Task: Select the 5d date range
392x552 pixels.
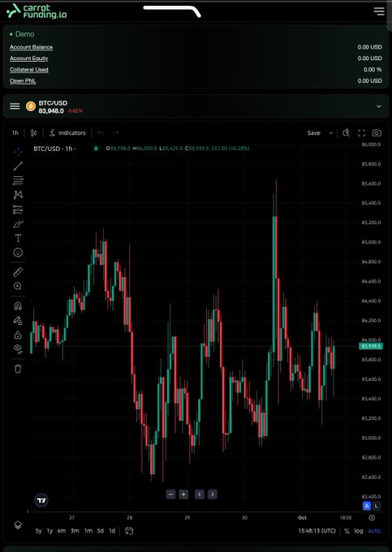Action: (x=101, y=531)
